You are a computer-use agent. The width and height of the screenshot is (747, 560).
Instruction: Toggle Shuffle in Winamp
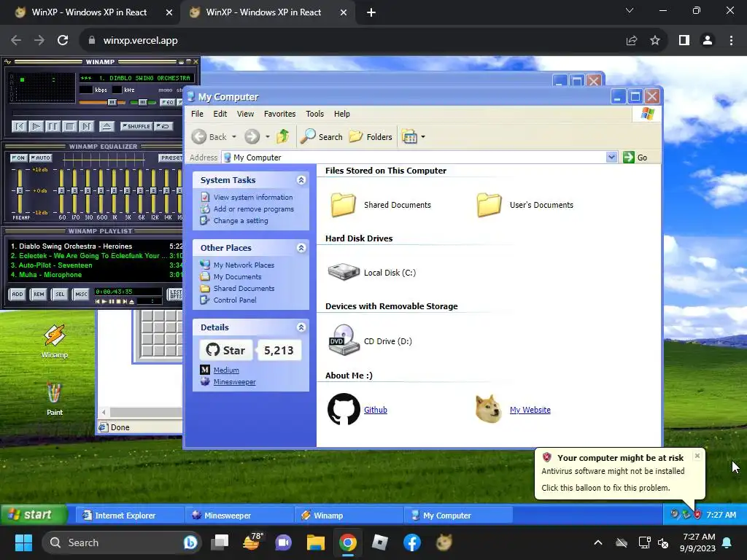pos(136,126)
